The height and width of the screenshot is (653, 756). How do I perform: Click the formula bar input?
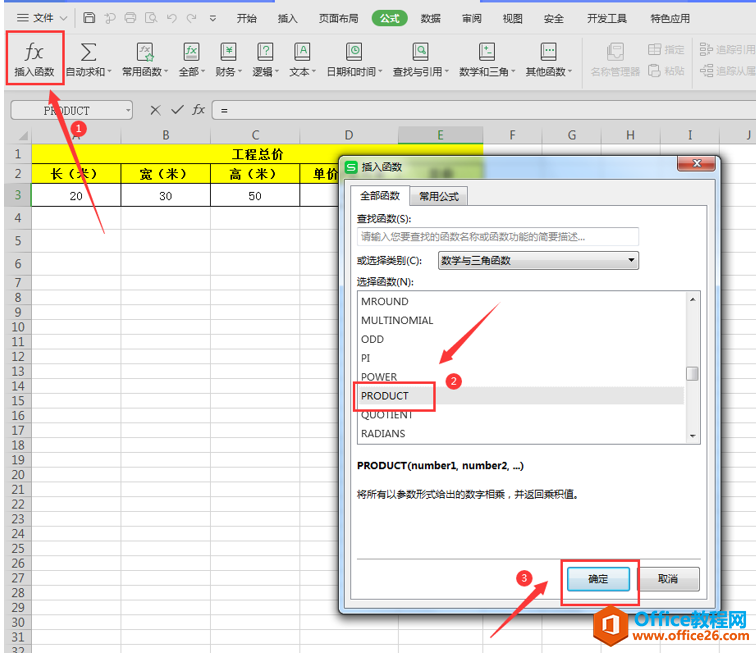coord(482,110)
